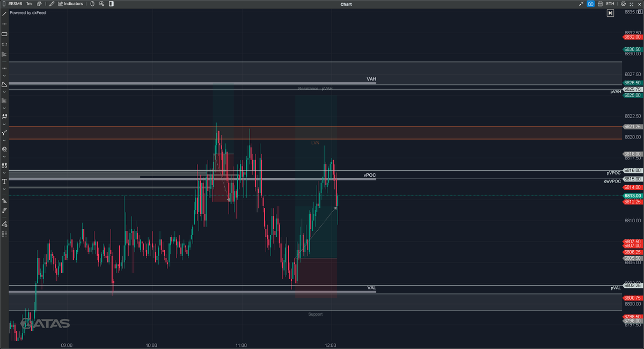
Task: Jump to latest bar with skip-to-end button
Action: (610, 13)
